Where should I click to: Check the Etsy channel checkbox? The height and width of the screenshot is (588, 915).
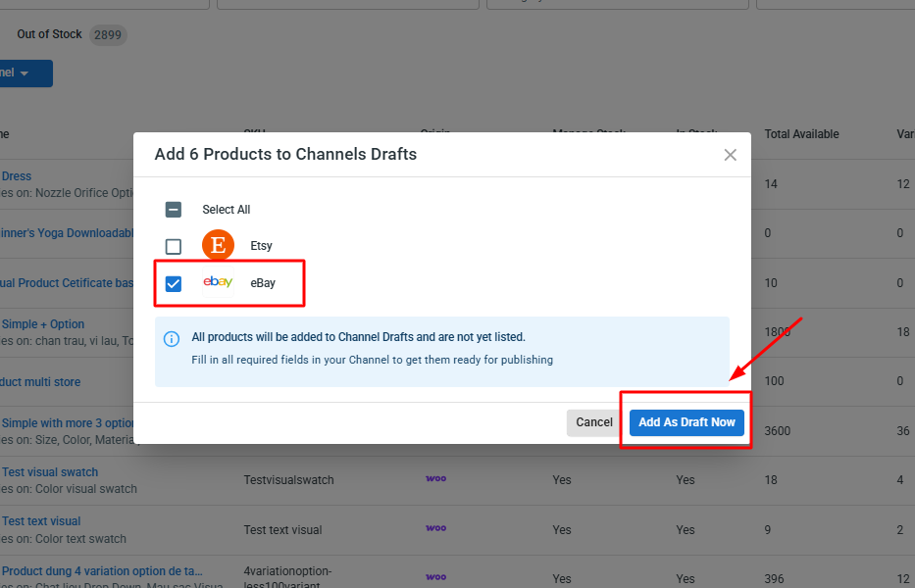174,247
